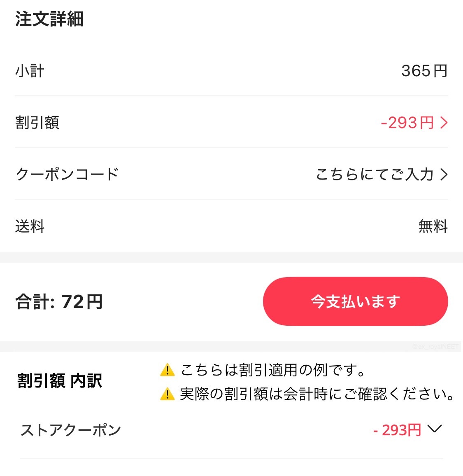Screen dimensions: 463x476
Task: Click the 割引額 内訳 heading
Action: click(59, 381)
